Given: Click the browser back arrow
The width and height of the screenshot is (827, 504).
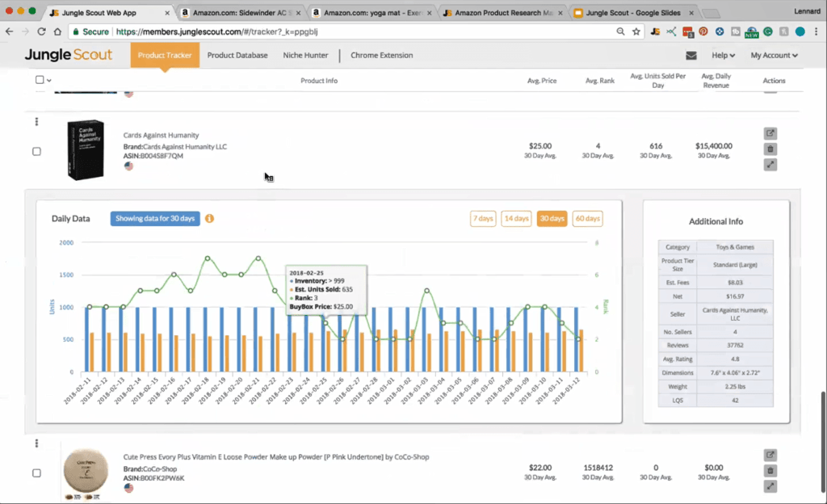Looking at the screenshot, I should pos(10,31).
